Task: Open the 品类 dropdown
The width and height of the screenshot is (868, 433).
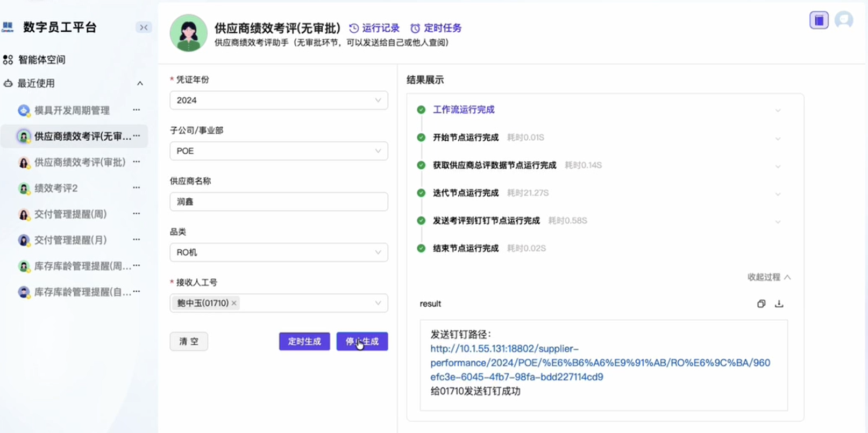Action: (279, 252)
